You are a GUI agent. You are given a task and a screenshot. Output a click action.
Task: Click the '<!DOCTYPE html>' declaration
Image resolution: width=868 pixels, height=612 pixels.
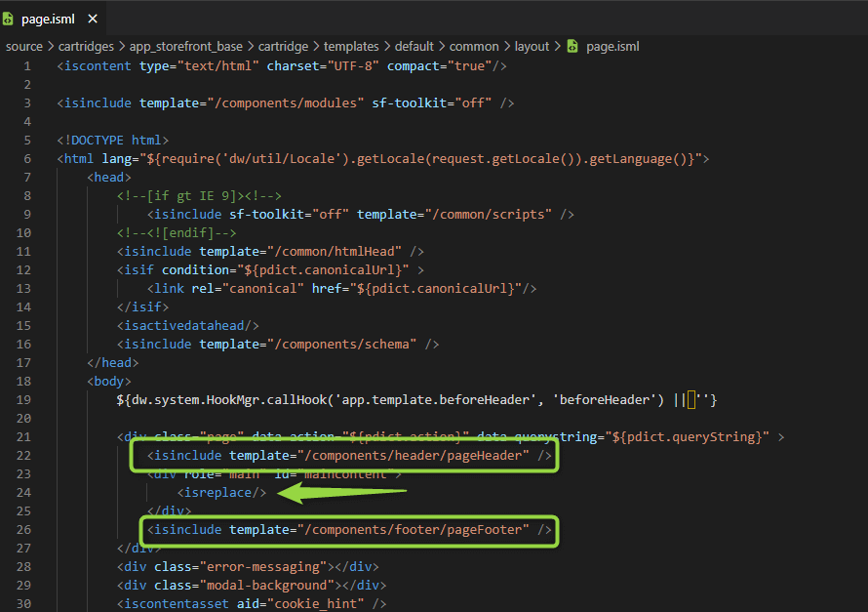tap(113, 141)
